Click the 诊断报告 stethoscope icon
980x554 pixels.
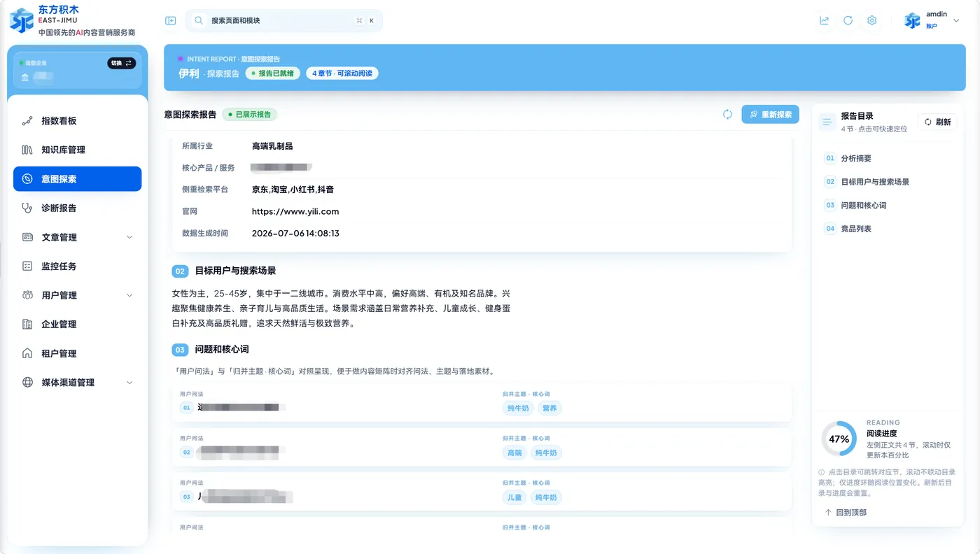(27, 208)
